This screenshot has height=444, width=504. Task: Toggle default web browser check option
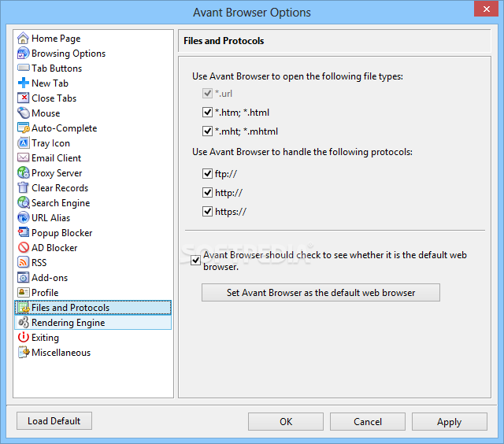pos(195,261)
